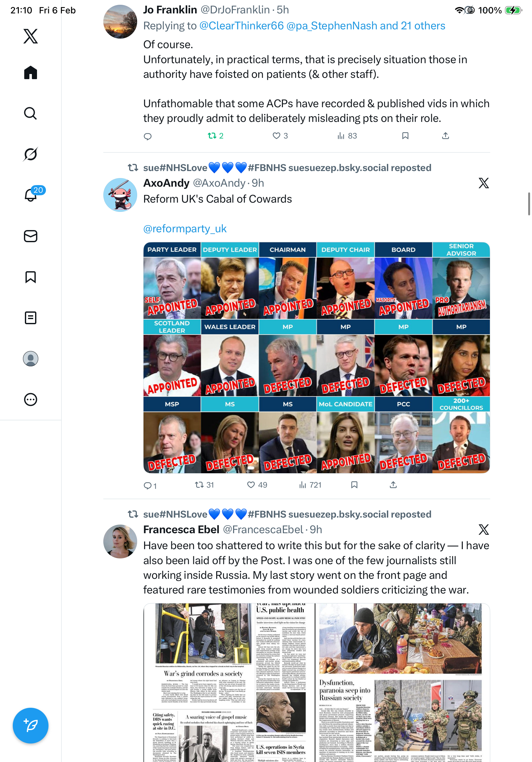Open Reform UK appointees image
532x762 pixels.
(x=316, y=357)
